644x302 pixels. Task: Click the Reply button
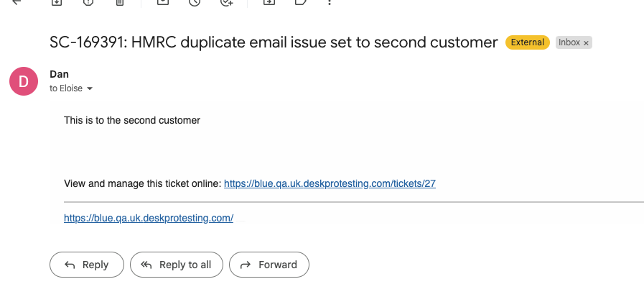[87, 265]
